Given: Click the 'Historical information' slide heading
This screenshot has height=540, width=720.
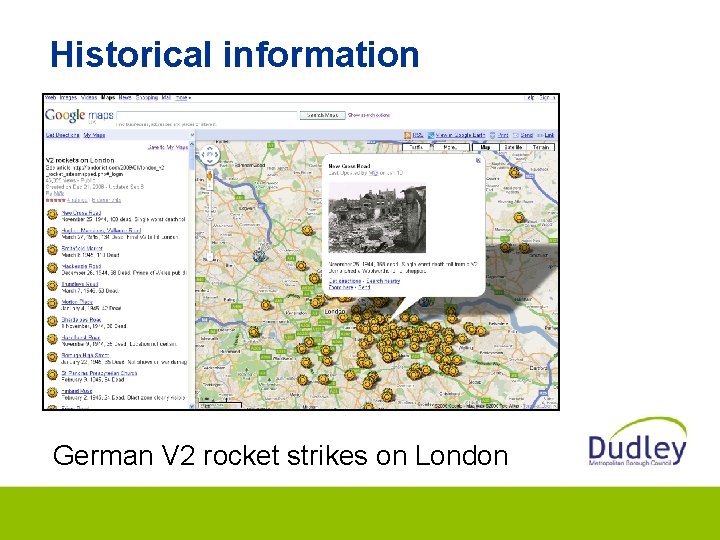Looking at the screenshot, I should [x=234, y=54].
